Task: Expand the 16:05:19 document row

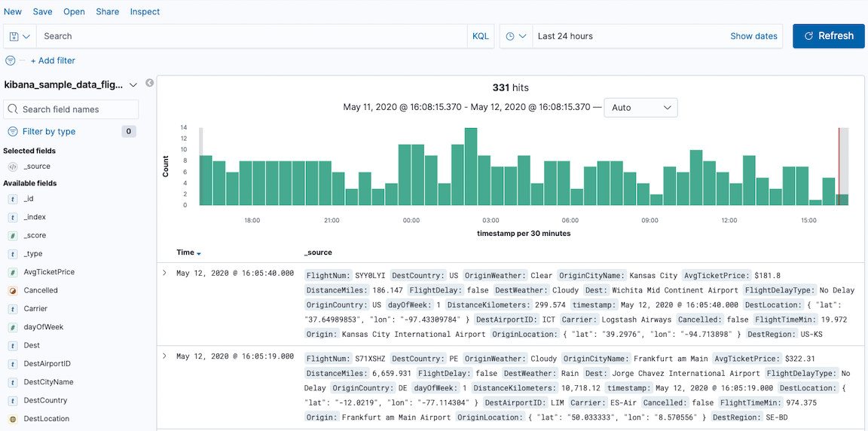Action: (x=165, y=356)
